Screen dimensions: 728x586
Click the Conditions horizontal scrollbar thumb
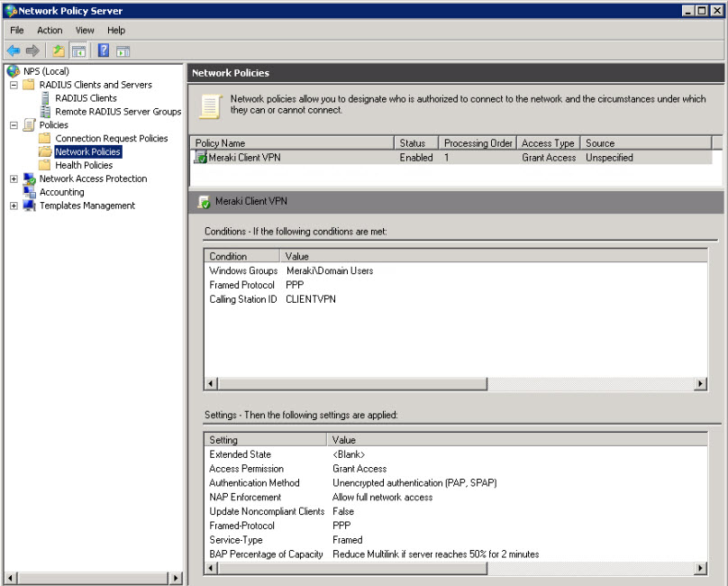[x=352, y=384]
